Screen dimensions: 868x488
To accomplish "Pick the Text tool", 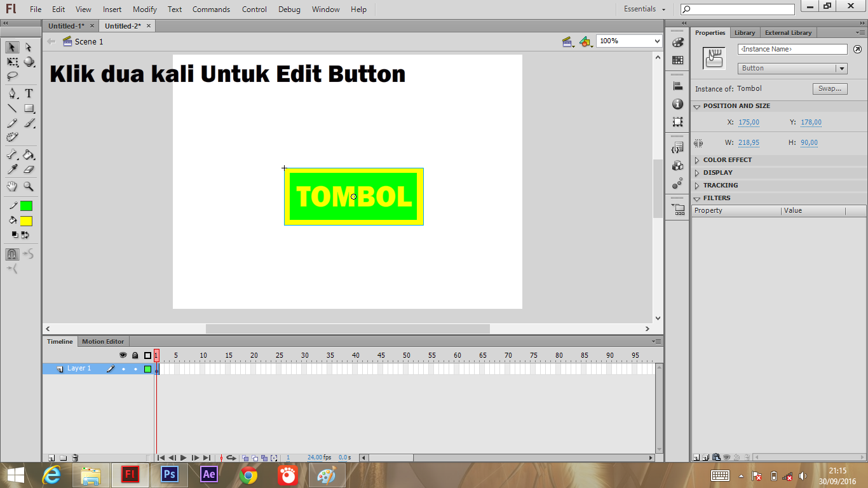I will [x=29, y=93].
